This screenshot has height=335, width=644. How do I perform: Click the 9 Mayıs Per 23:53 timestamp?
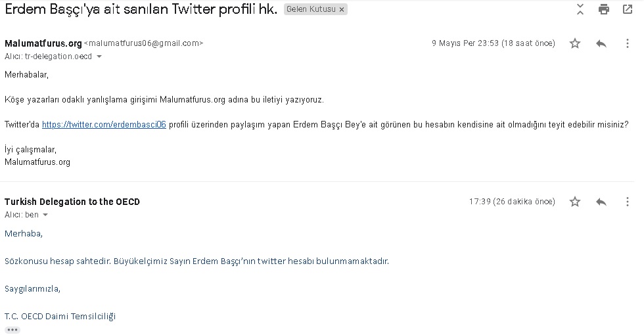pos(493,43)
